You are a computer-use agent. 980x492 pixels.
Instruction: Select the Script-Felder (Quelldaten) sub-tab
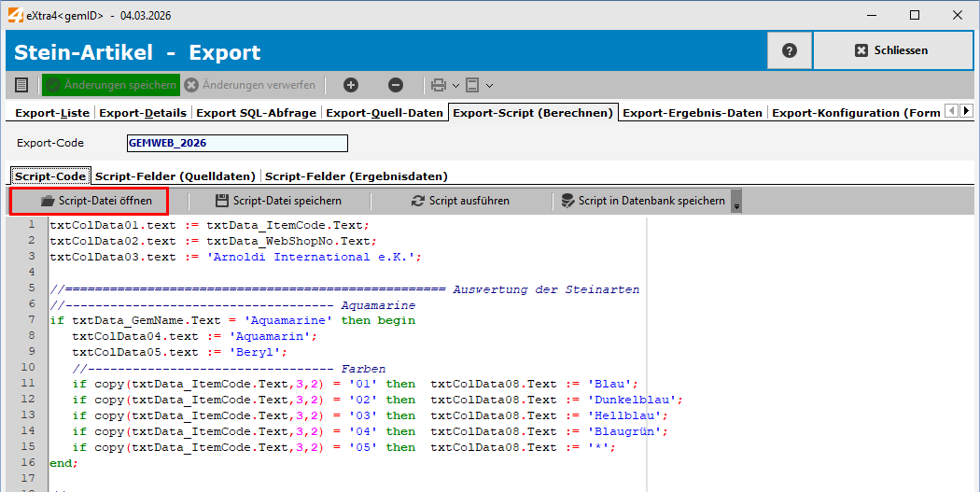pos(175,176)
